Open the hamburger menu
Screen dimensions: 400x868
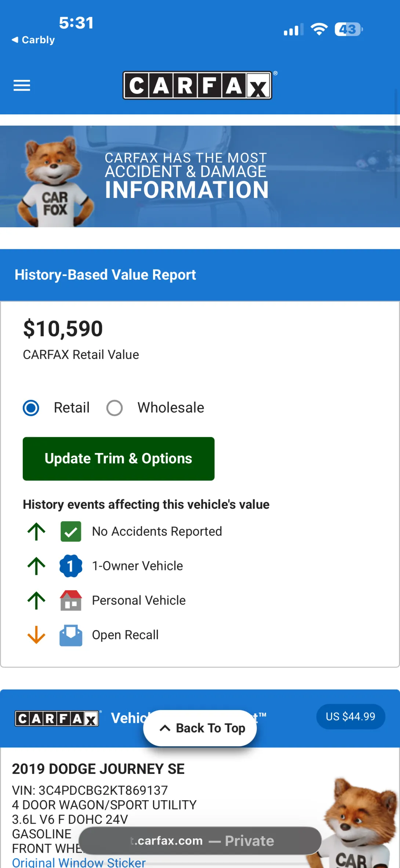point(22,85)
